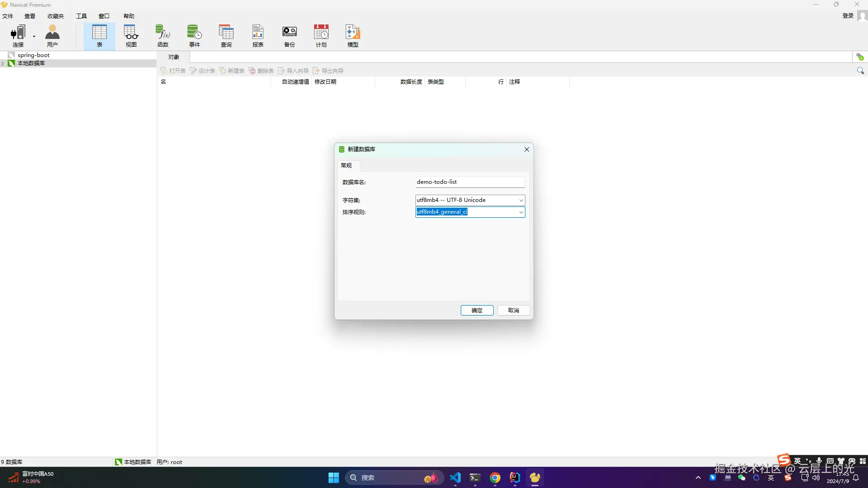Open IntelliJ IDEA from the taskbar

coord(515,478)
